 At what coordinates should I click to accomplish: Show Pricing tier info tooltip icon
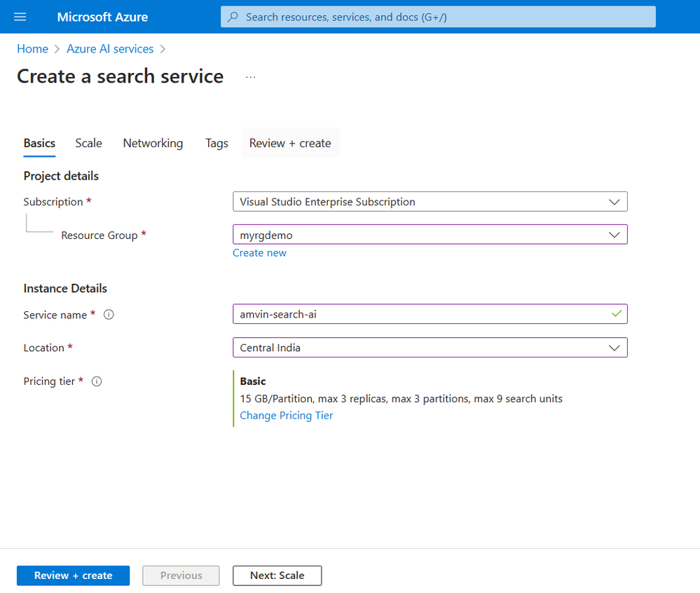pos(97,381)
